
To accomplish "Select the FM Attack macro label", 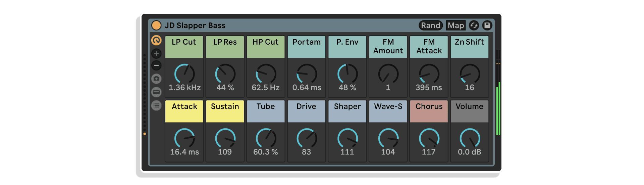I will (x=429, y=47).
